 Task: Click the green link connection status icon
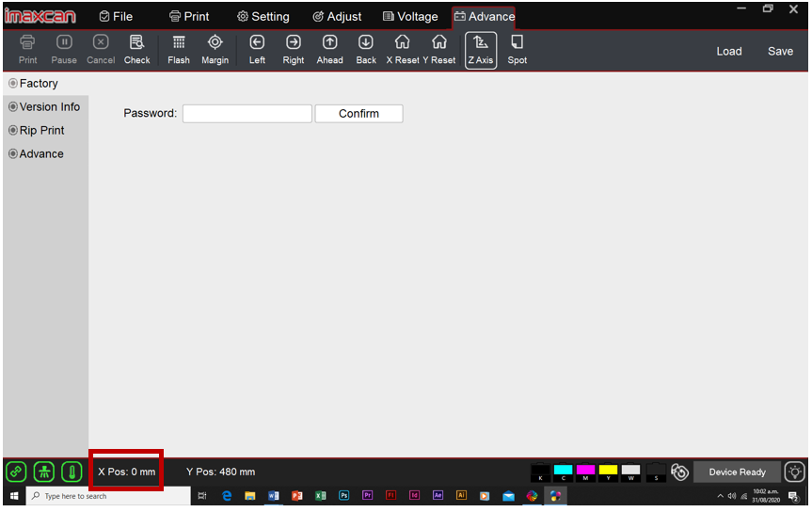coord(16,472)
